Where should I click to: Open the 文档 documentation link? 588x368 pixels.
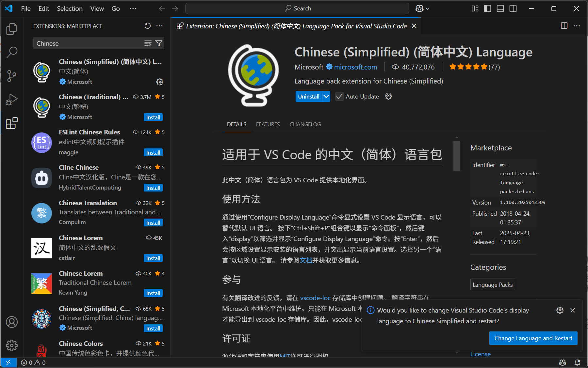(306, 260)
